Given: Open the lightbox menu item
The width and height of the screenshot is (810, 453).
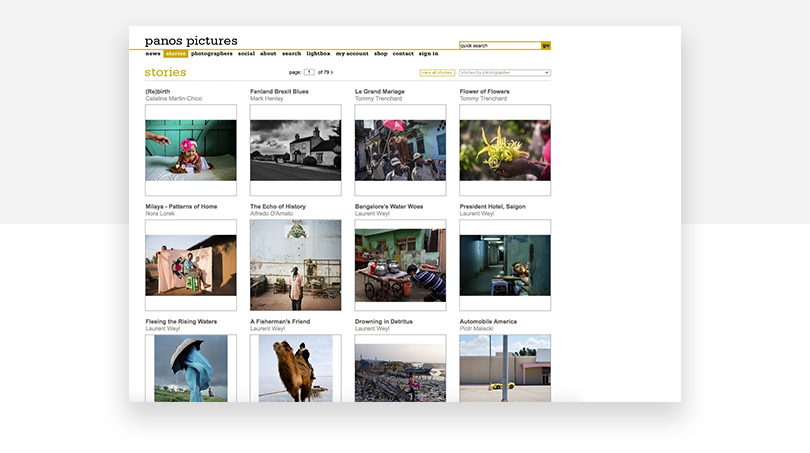Looking at the screenshot, I should click(x=318, y=54).
